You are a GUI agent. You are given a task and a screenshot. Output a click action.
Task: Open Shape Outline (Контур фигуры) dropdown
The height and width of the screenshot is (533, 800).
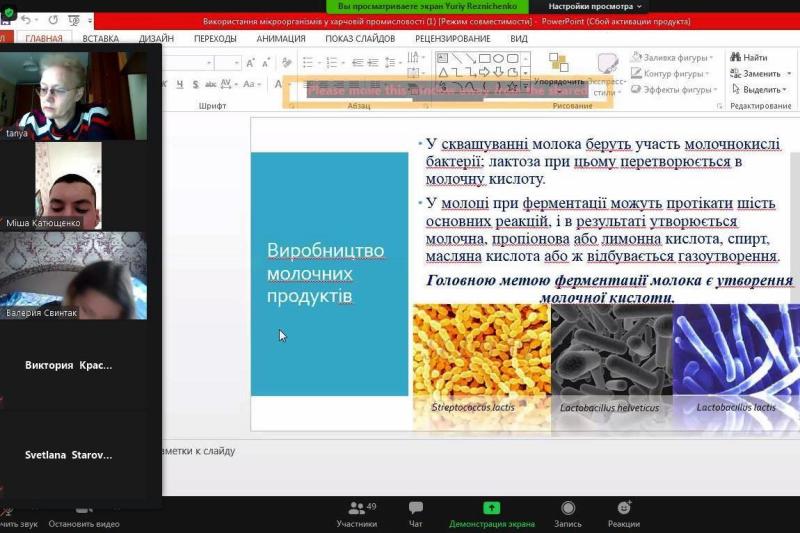pyautogui.click(x=672, y=74)
